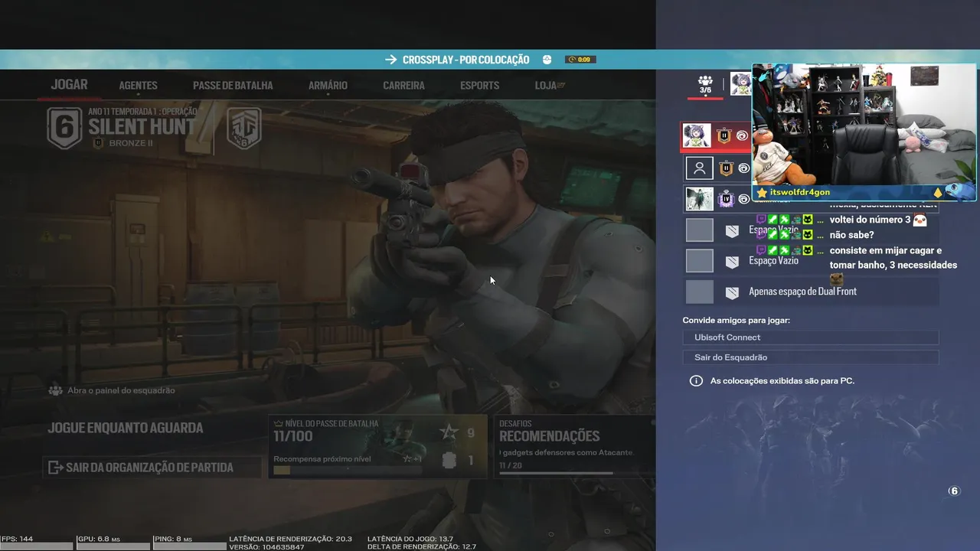980x551 pixels.
Task: Click the penguin emote after 'voltei do número 3'
Action: coord(920,220)
